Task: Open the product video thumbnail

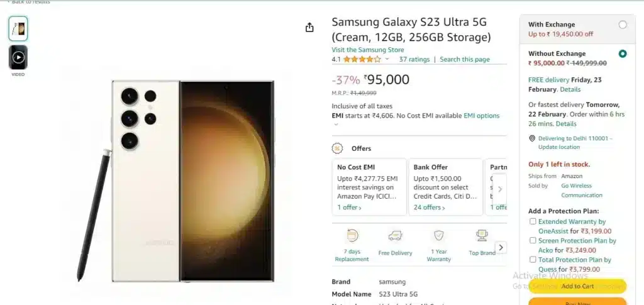Action: pyautogui.click(x=18, y=57)
